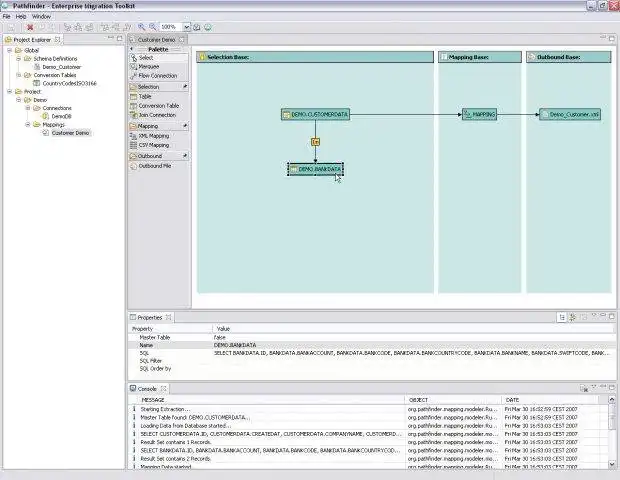Open the 100% zoom level dropdown

186,27
